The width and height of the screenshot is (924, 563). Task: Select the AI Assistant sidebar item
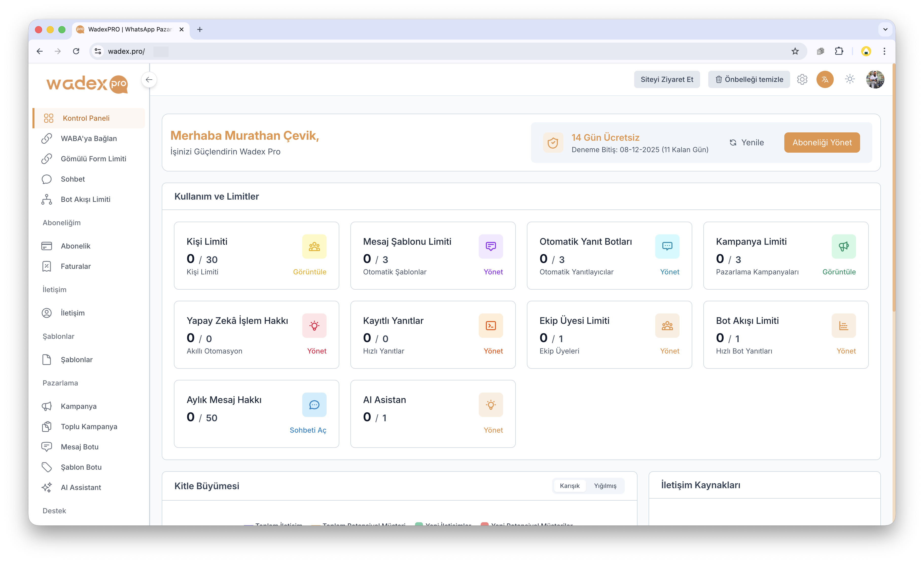click(x=81, y=487)
